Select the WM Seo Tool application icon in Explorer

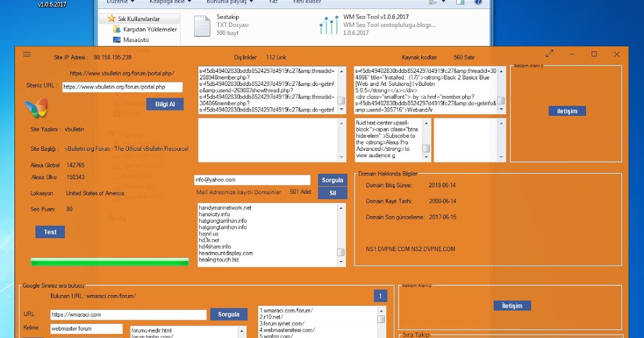point(328,25)
